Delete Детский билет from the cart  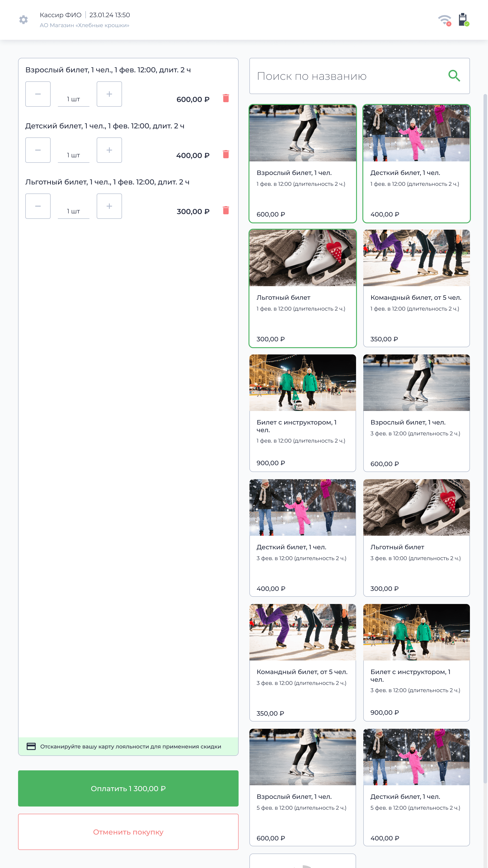tap(226, 154)
